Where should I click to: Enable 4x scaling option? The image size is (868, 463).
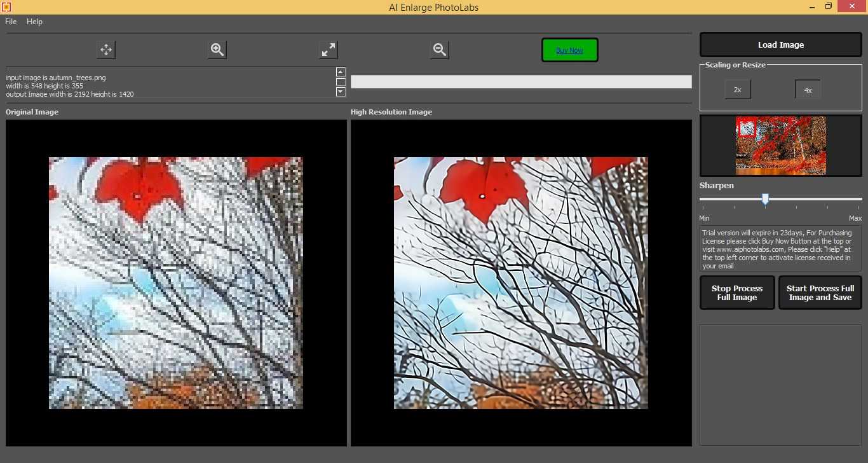coord(807,89)
